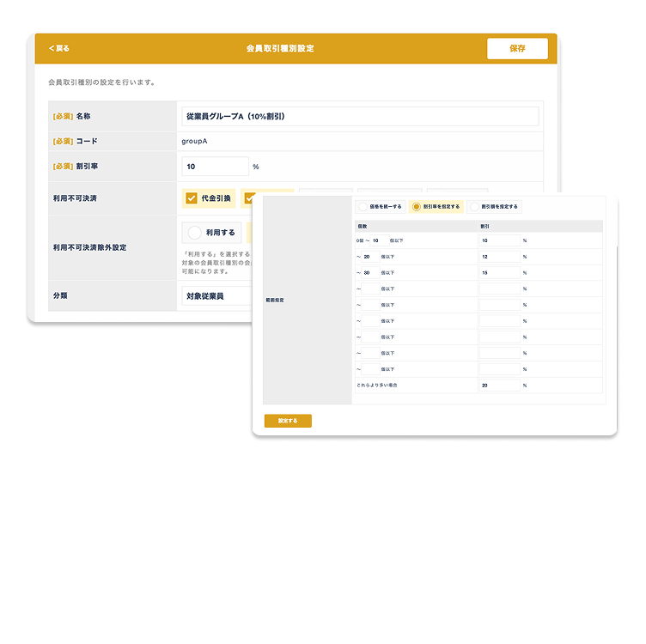Click the quantity field containing 20
The image size is (646, 644).
pos(370,257)
